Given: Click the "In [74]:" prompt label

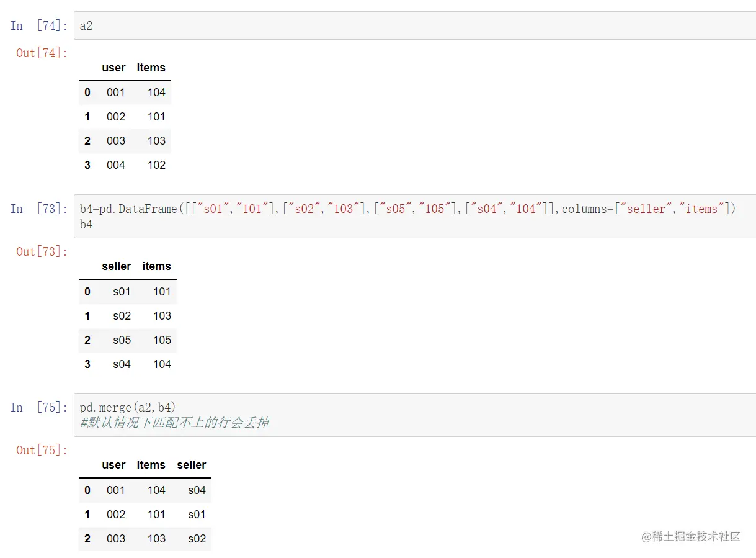Looking at the screenshot, I should click(x=38, y=25).
